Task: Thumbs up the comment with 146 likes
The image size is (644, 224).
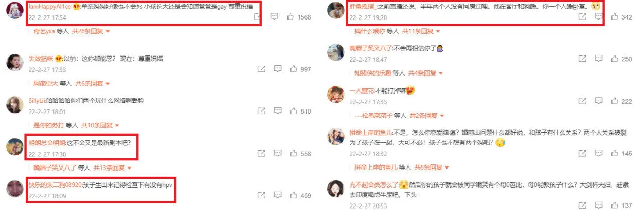Action: (x=614, y=153)
